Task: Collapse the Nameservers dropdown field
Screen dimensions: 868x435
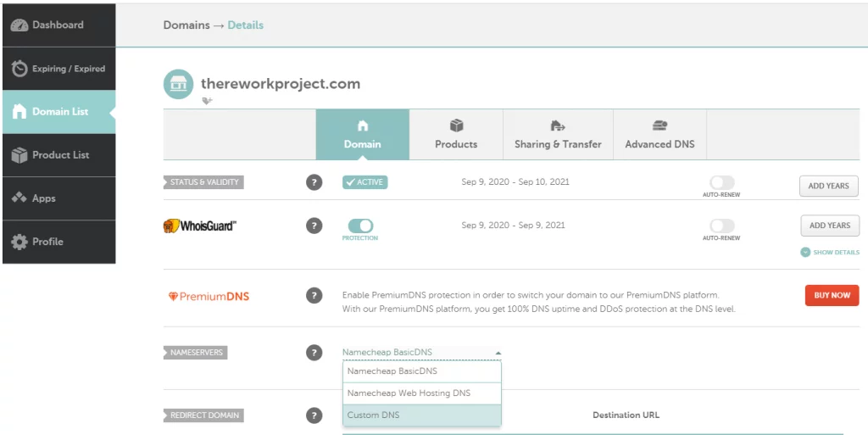Action: click(422, 353)
